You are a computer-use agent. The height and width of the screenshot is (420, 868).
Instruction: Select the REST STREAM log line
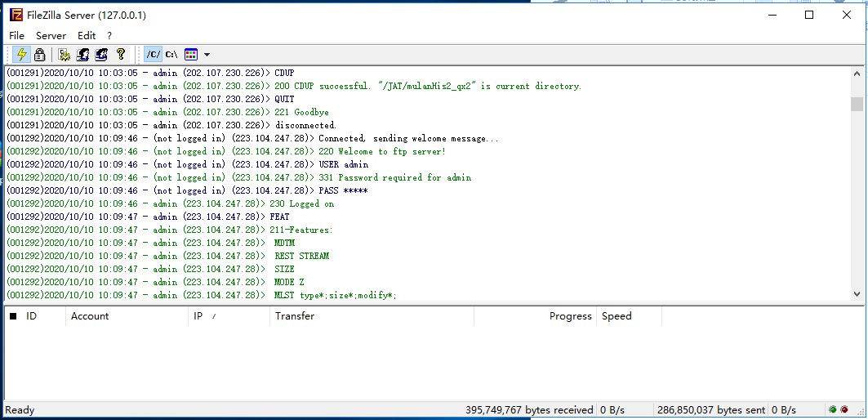167,256
